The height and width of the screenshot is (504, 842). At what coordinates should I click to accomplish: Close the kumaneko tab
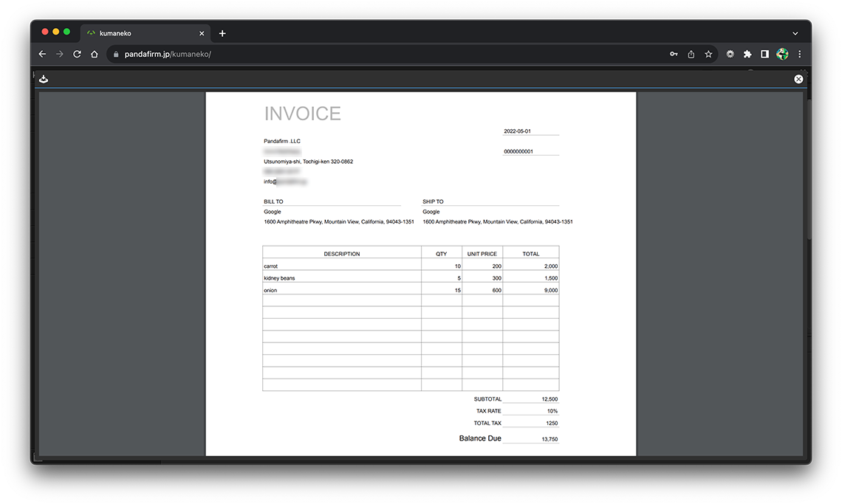[x=202, y=33]
